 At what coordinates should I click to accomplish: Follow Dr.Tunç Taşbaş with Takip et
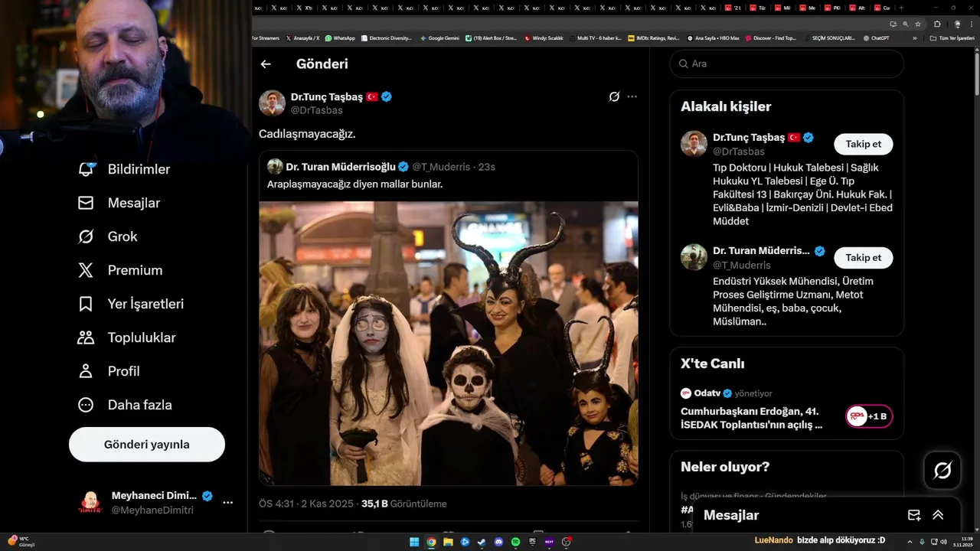864,144
